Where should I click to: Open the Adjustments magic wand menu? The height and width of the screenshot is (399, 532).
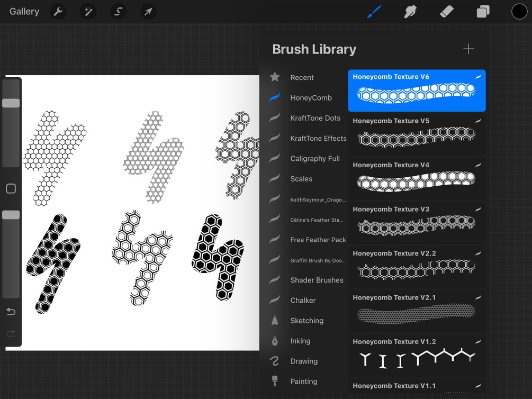click(x=88, y=12)
